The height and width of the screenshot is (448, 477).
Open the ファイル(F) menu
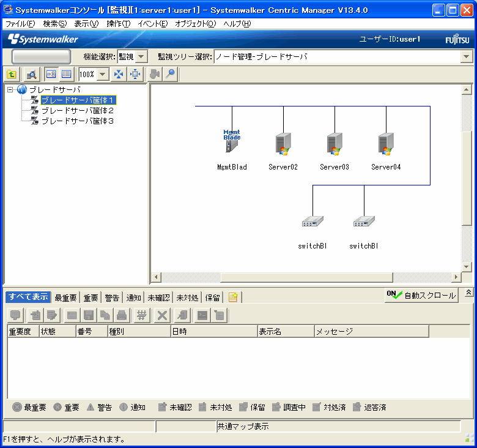20,24
